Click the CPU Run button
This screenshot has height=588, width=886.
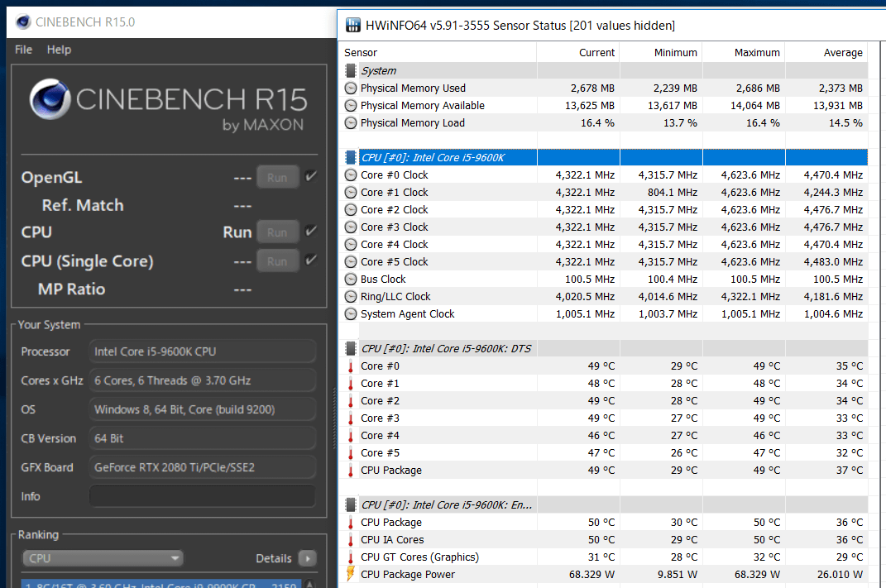point(277,232)
